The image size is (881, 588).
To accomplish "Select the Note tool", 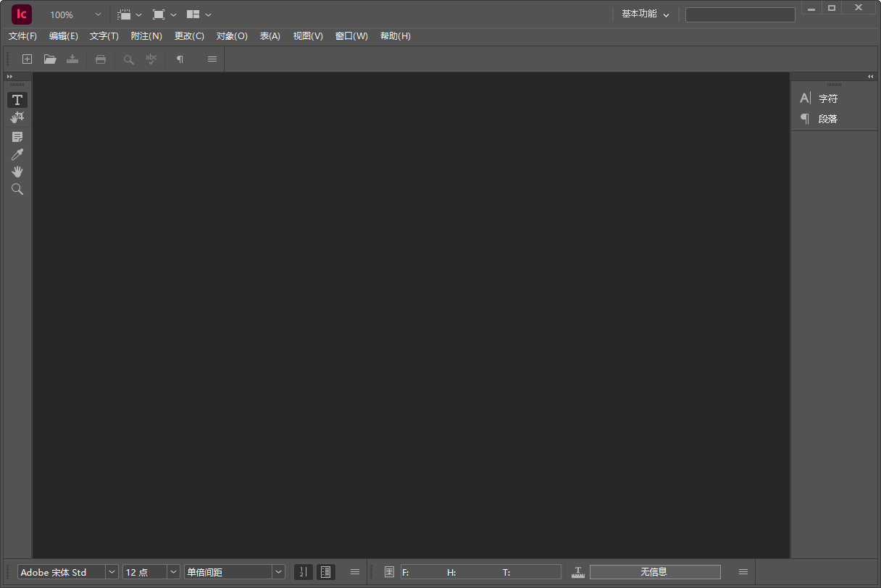I will [17, 136].
